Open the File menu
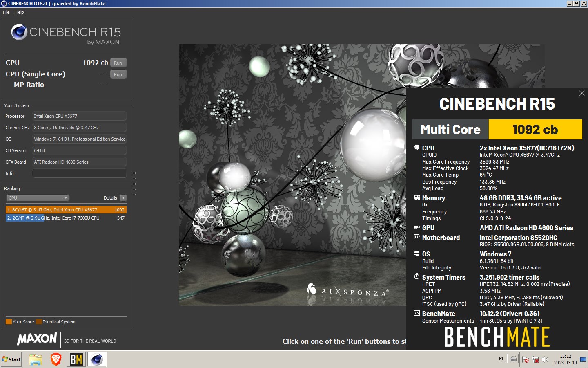 coord(6,12)
